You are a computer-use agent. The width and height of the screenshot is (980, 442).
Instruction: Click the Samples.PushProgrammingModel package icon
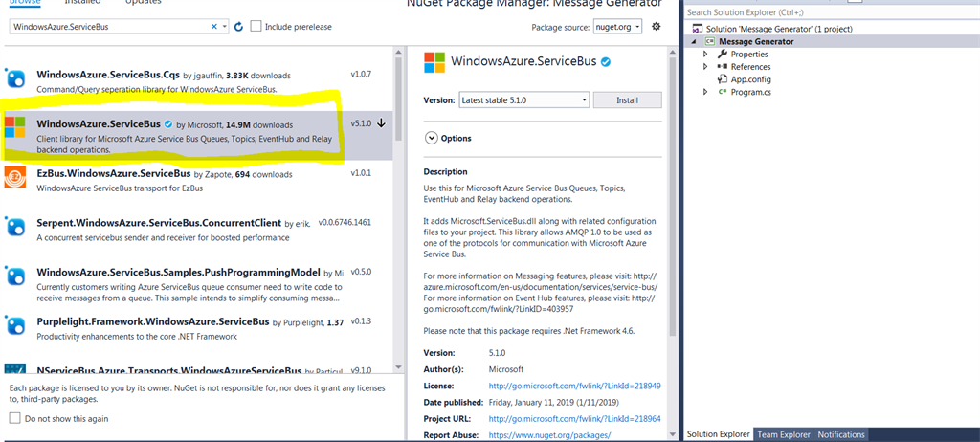click(15, 276)
